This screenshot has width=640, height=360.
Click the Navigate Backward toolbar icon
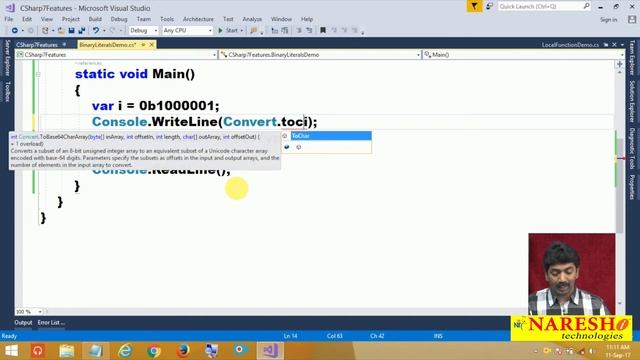(x=15, y=31)
